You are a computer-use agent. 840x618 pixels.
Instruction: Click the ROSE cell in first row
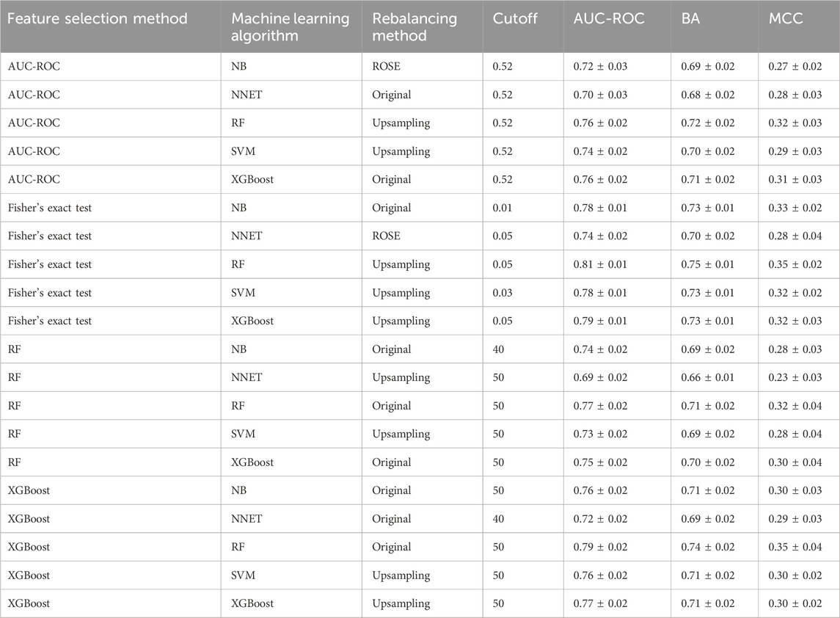click(x=386, y=67)
